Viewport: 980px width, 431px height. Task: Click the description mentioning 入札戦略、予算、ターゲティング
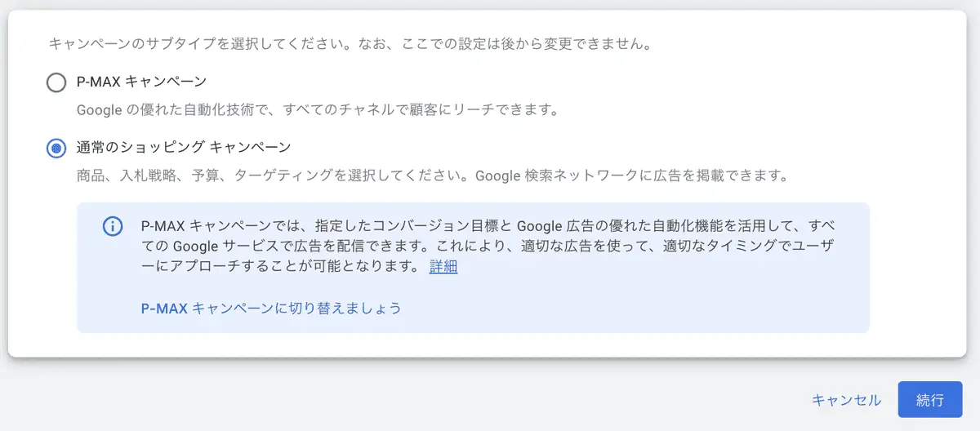(432, 176)
